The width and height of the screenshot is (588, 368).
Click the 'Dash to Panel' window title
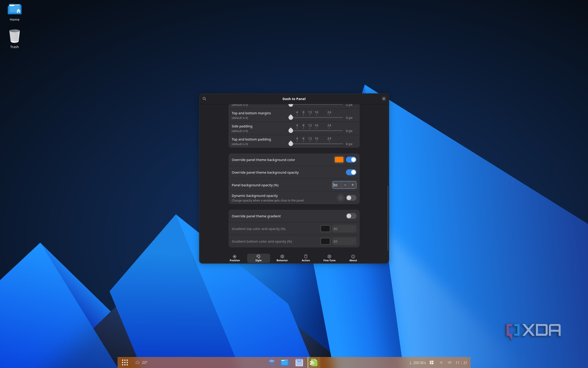click(294, 99)
